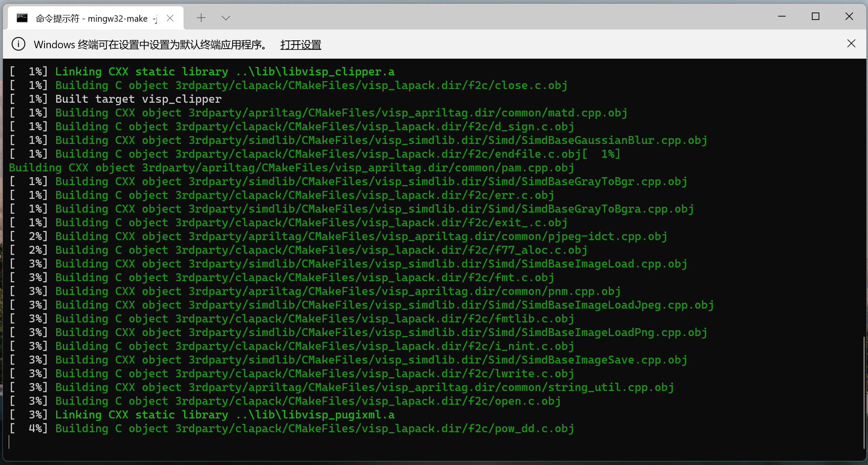Dismiss the default terminal info bar

coord(851,44)
